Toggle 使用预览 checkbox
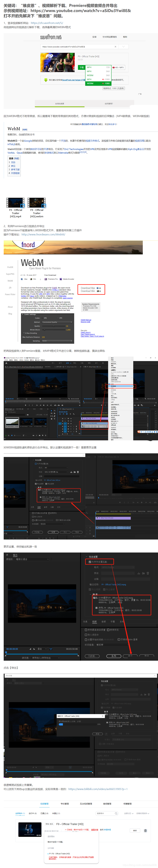 [108, 630]
